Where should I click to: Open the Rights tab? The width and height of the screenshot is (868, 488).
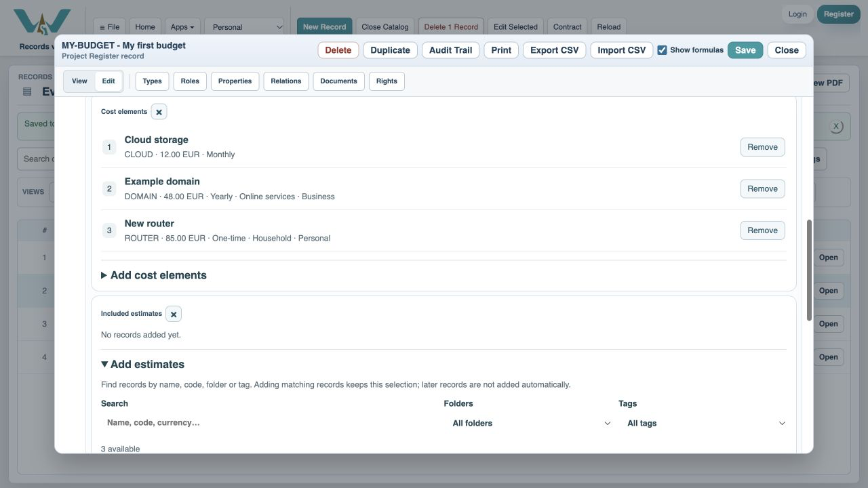(387, 81)
